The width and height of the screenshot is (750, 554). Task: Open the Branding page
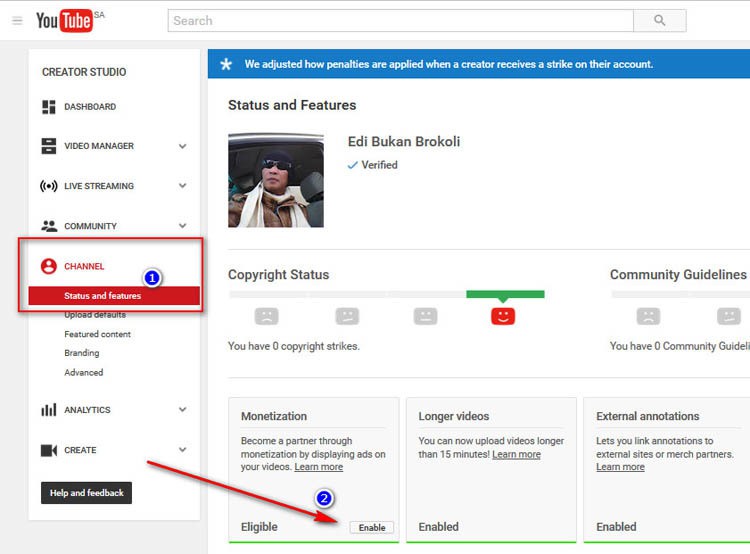click(82, 353)
